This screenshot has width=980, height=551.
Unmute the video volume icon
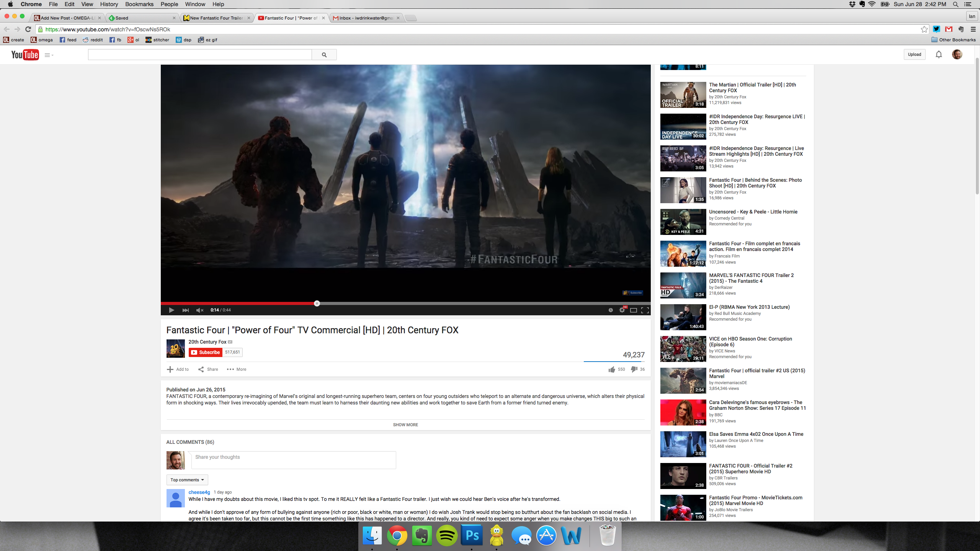(199, 310)
